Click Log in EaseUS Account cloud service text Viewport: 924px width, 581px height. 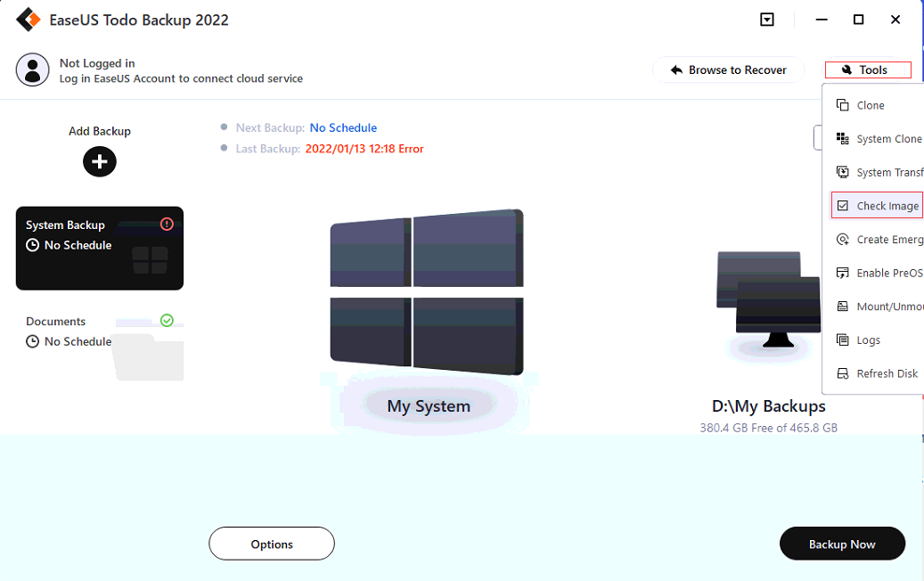[x=181, y=78]
